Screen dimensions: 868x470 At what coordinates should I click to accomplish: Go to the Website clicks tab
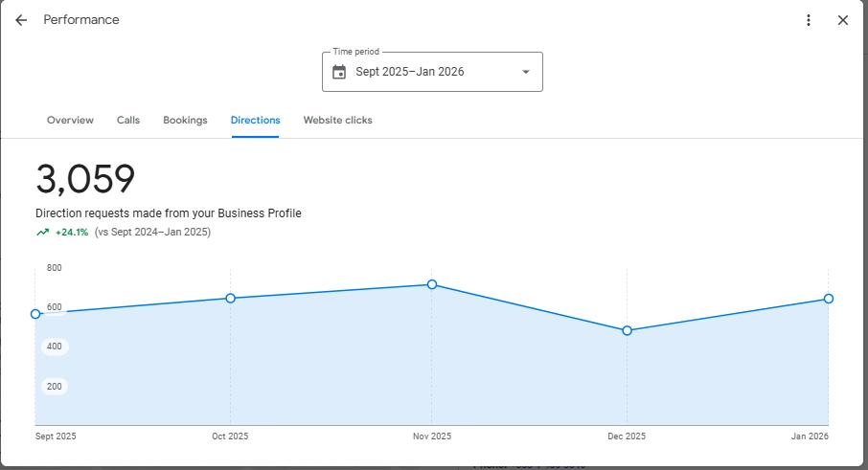coord(337,121)
